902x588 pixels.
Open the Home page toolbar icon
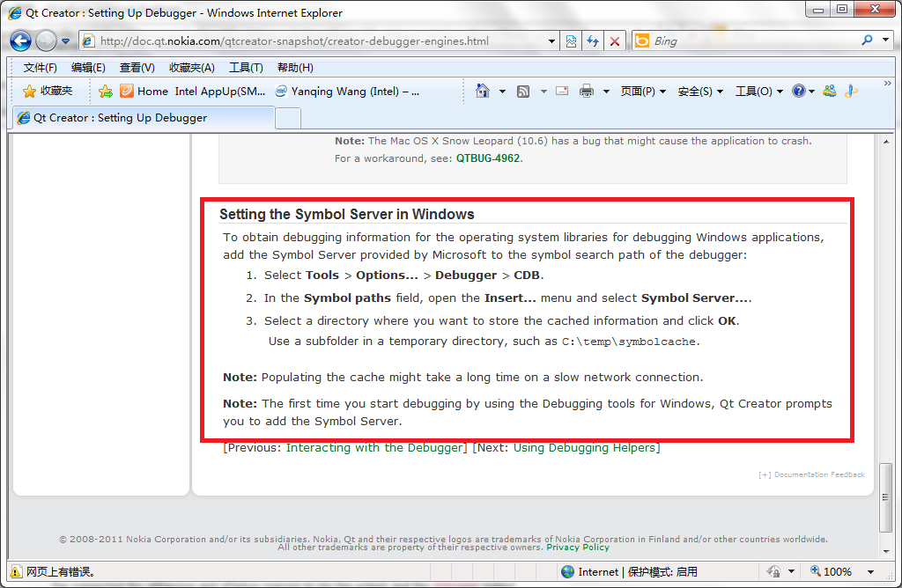click(x=482, y=91)
